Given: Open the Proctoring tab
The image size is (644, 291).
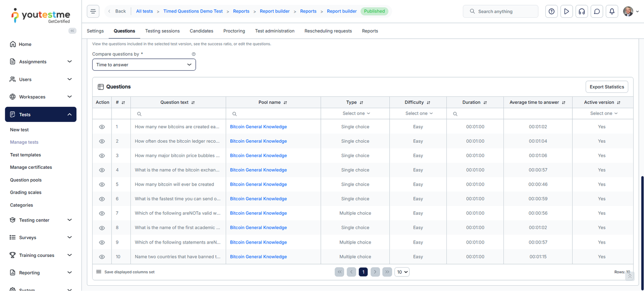Looking at the screenshot, I should tap(234, 31).
